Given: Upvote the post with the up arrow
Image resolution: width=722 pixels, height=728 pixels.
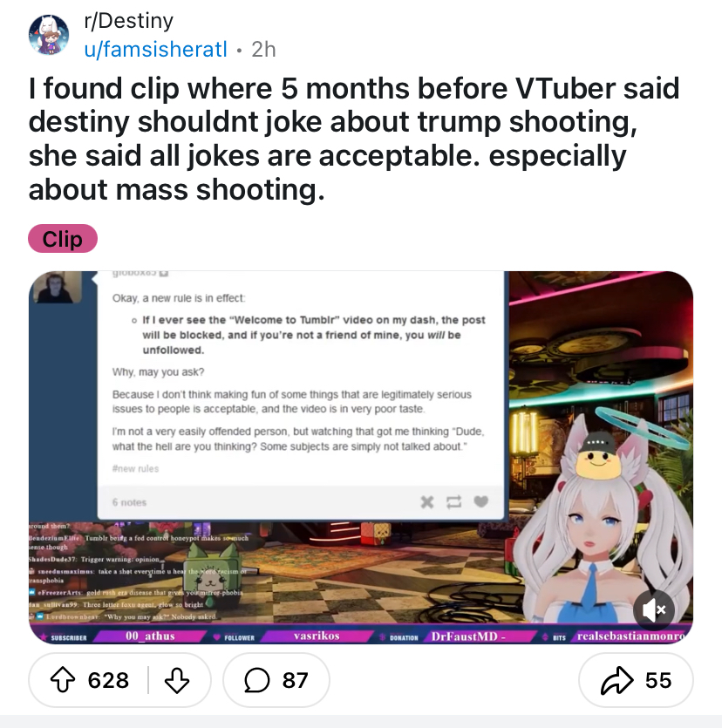Looking at the screenshot, I should pyautogui.click(x=63, y=680).
